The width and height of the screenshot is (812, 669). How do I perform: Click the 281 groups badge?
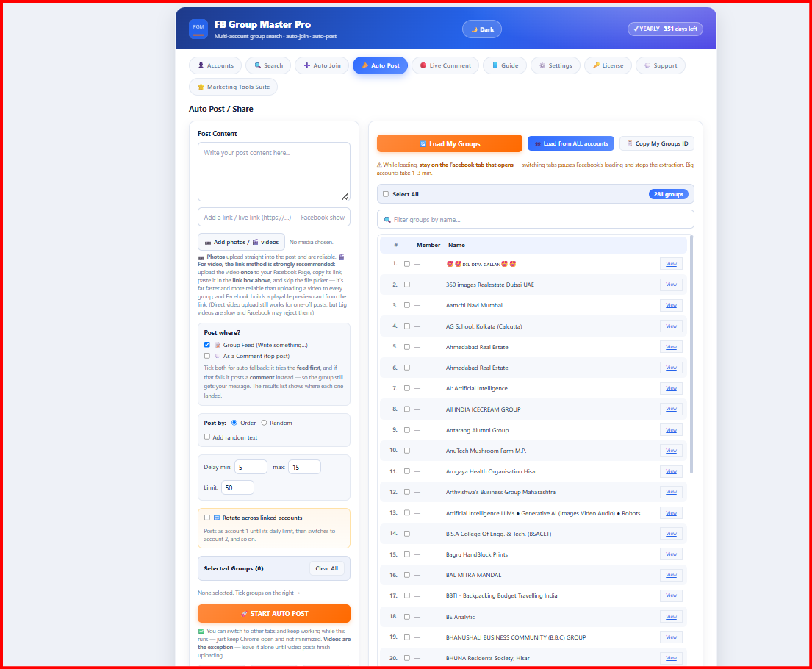668,194
